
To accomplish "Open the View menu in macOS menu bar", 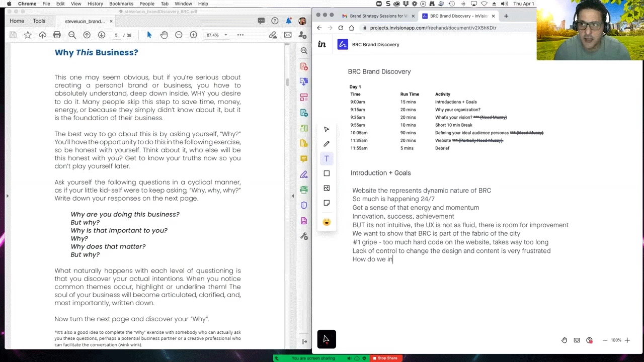I will coord(76,4).
